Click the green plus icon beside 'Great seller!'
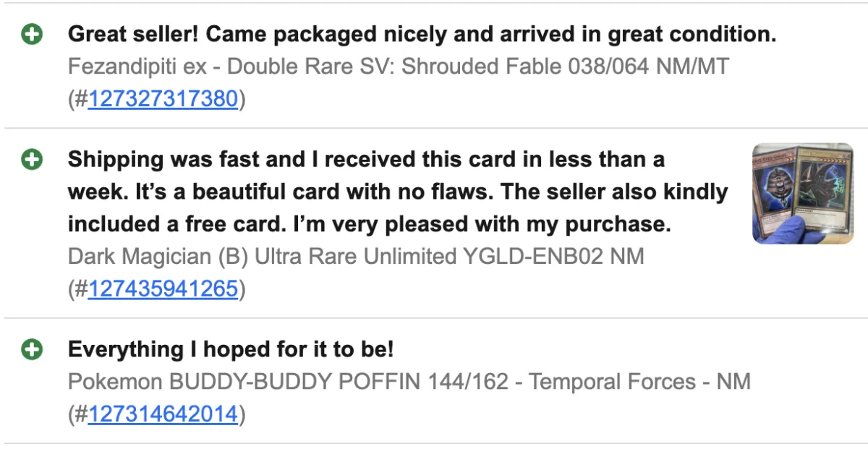This screenshot has width=868, height=449. [x=32, y=34]
